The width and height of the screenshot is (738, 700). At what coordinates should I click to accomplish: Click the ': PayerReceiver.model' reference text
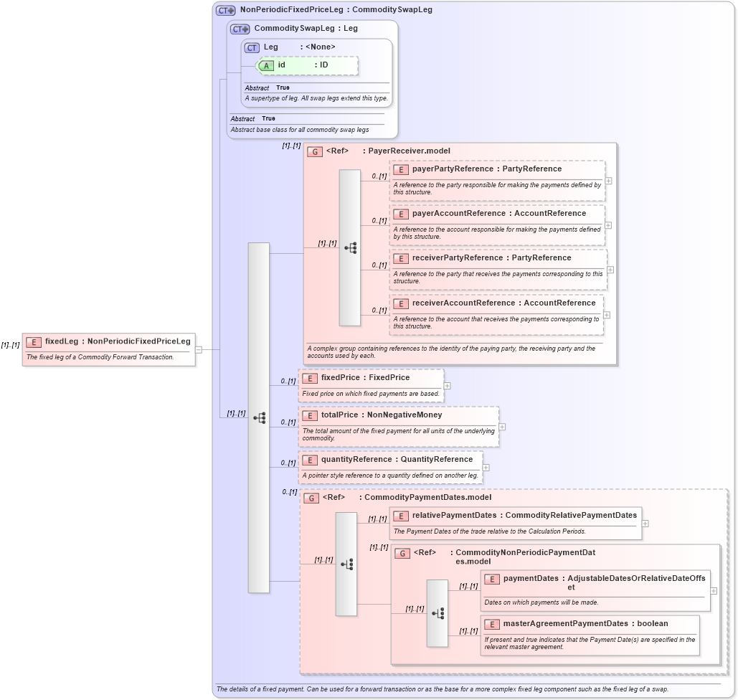point(407,151)
